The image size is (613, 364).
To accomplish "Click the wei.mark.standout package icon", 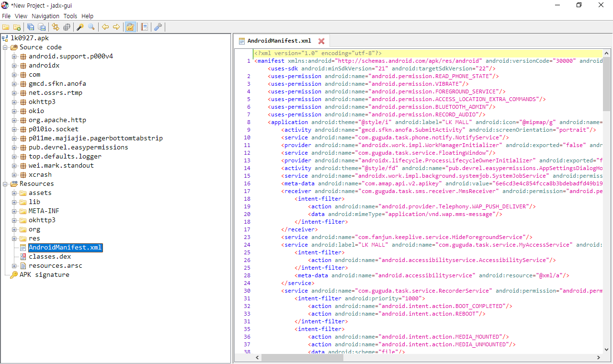I will coord(23,166).
